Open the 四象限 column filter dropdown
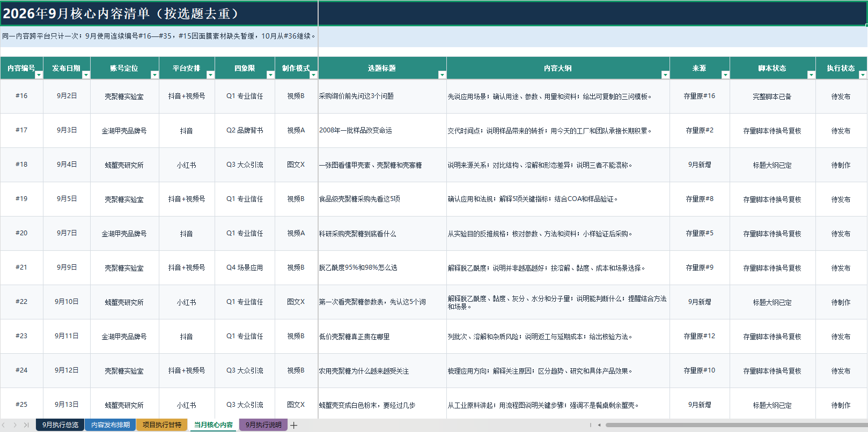The width and height of the screenshot is (868, 432). (x=270, y=75)
